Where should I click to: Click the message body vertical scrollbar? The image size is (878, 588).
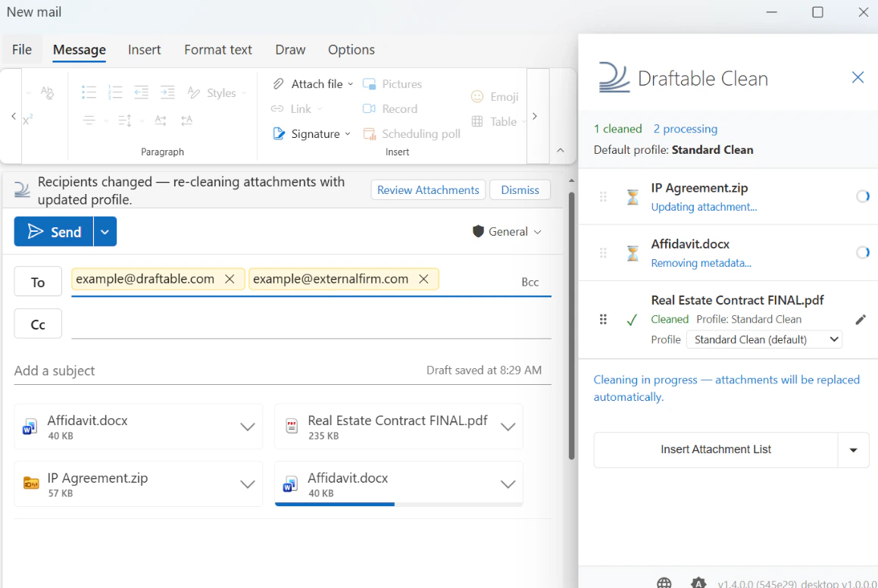tap(571, 326)
